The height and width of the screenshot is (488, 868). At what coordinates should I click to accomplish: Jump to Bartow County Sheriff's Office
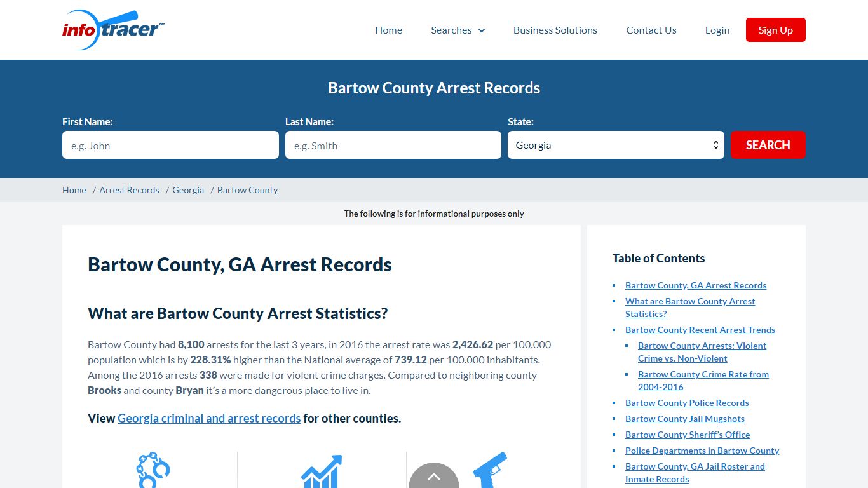point(688,435)
